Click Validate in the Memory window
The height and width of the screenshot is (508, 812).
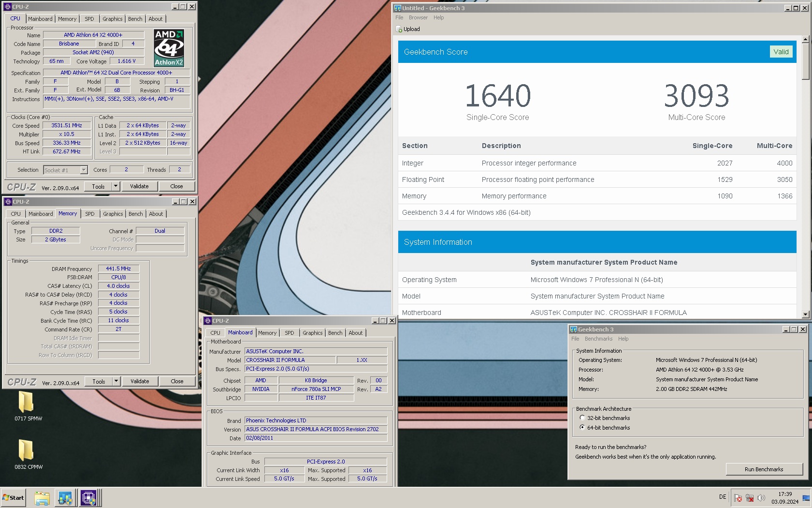(x=140, y=381)
